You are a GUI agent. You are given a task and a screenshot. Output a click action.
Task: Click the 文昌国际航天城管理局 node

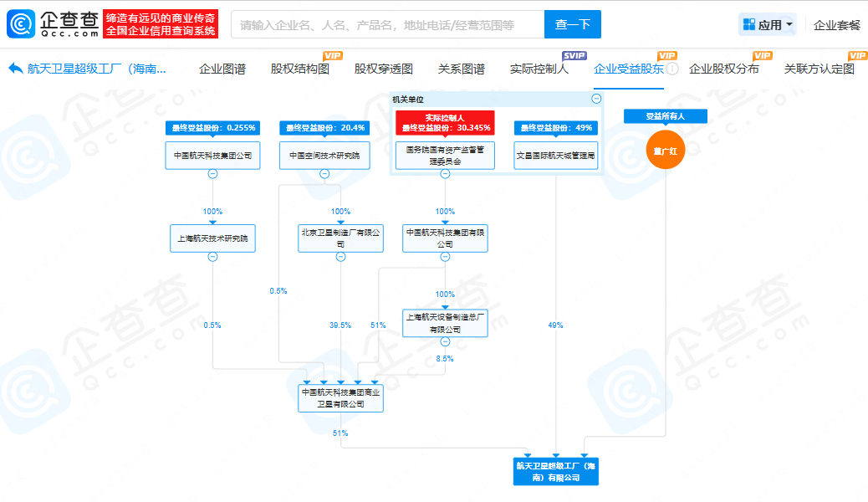[556, 156]
